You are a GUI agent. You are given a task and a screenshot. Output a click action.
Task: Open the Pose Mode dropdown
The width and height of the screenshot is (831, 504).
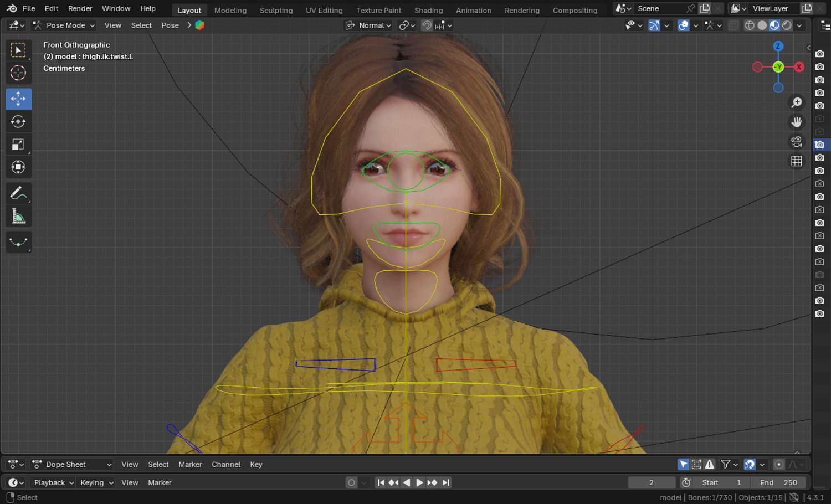coord(64,25)
